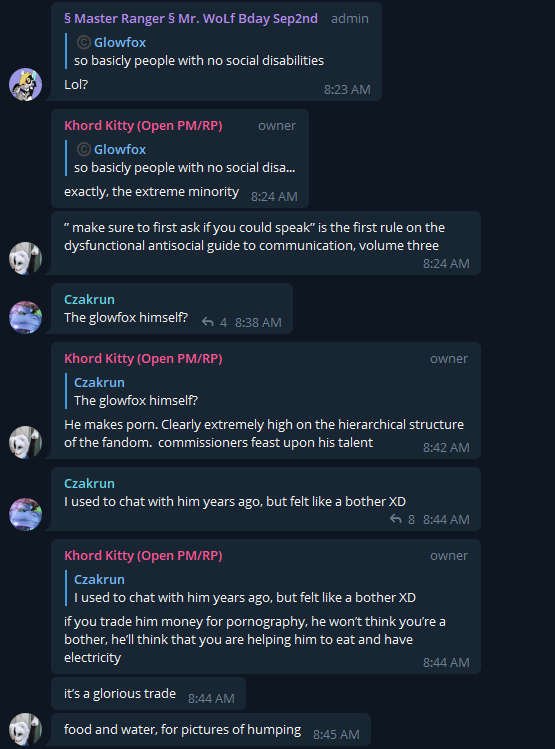This screenshot has width=555, height=749.
Task: Open the 8 replies arrow icon
Action: point(395,519)
